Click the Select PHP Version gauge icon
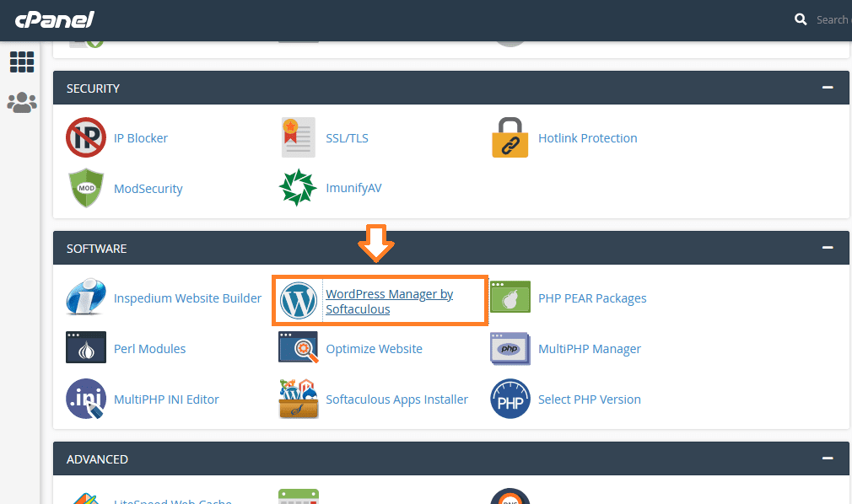 click(x=510, y=399)
